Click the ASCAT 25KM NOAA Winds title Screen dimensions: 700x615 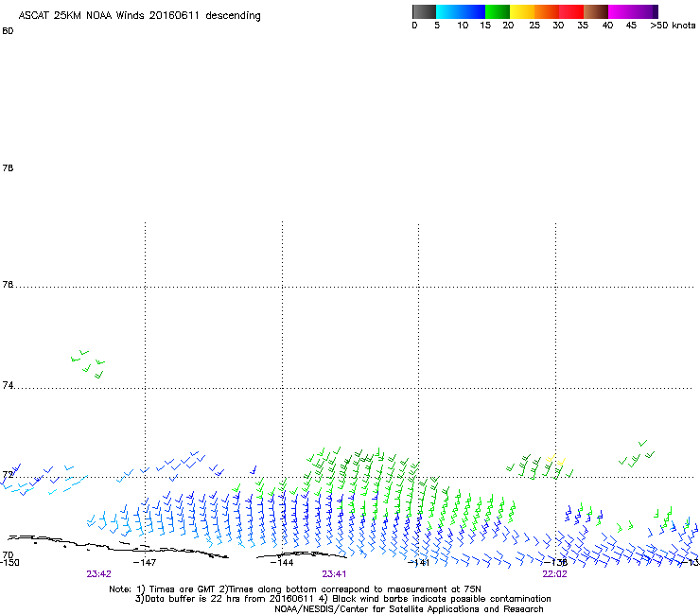click(139, 15)
